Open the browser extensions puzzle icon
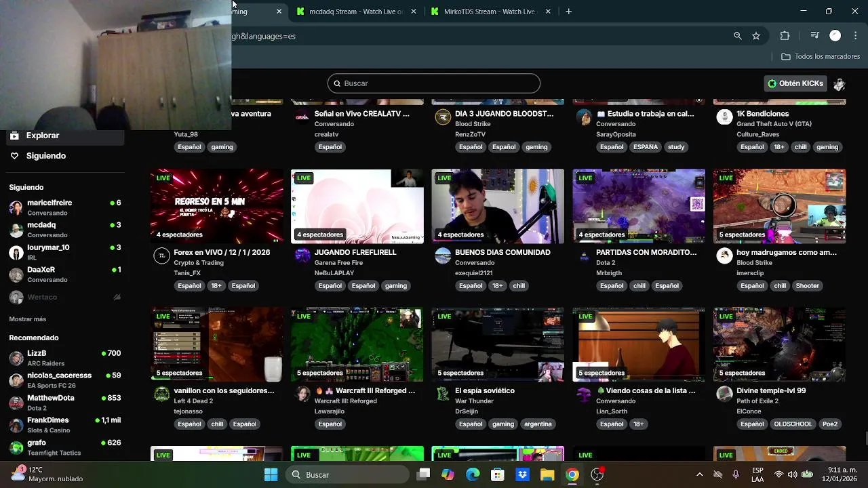The image size is (868, 488). pos(785,36)
